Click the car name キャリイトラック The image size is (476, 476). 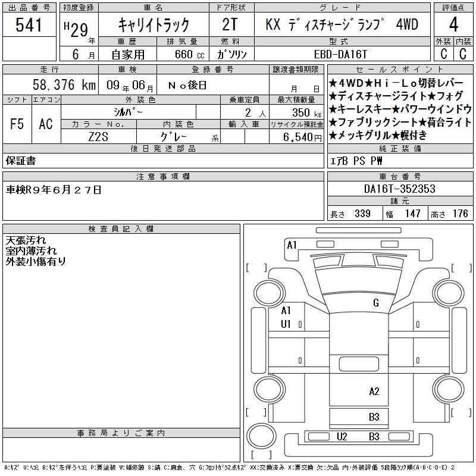pos(154,25)
